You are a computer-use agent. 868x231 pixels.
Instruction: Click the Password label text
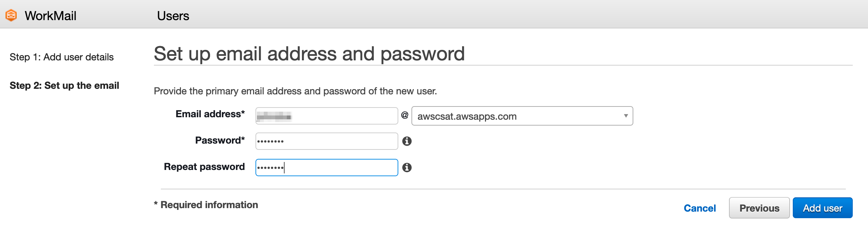tap(220, 140)
